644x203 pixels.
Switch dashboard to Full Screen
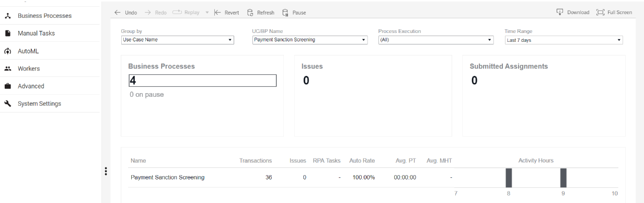pyautogui.click(x=614, y=12)
